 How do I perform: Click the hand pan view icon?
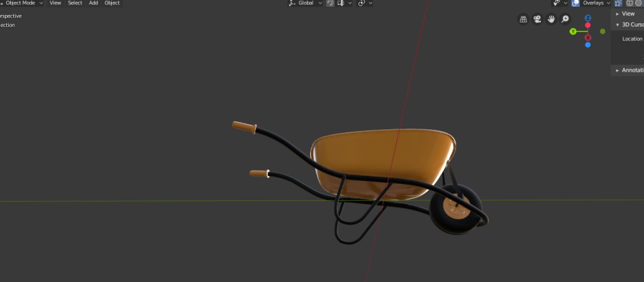551,19
